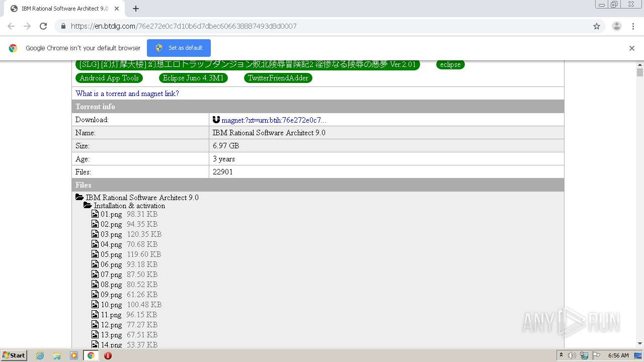Open the [SLG] Ver.2.01 tag link
Screen dimensions: 644x362
[x=248, y=64]
